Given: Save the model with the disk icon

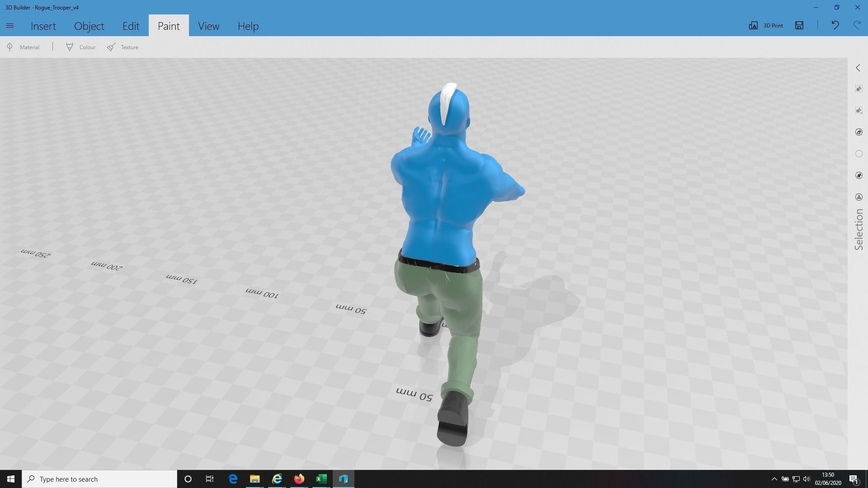Looking at the screenshot, I should click(x=799, y=26).
